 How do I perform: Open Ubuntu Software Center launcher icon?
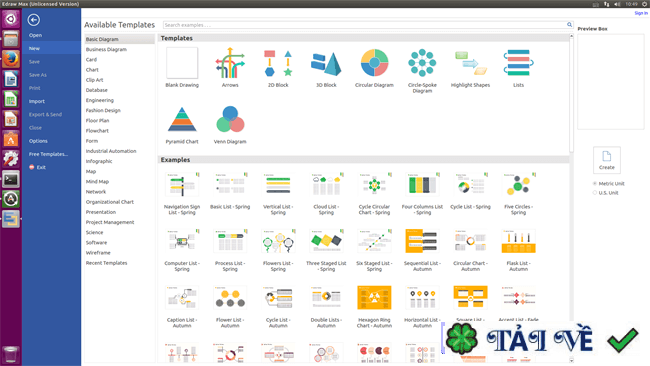pos(11,139)
